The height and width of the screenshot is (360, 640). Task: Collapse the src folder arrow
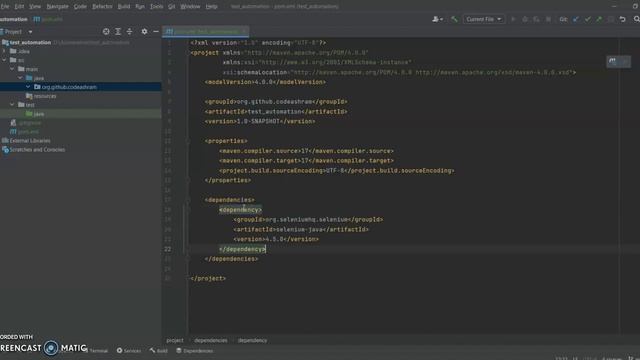pyautogui.click(x=4, y=60)
